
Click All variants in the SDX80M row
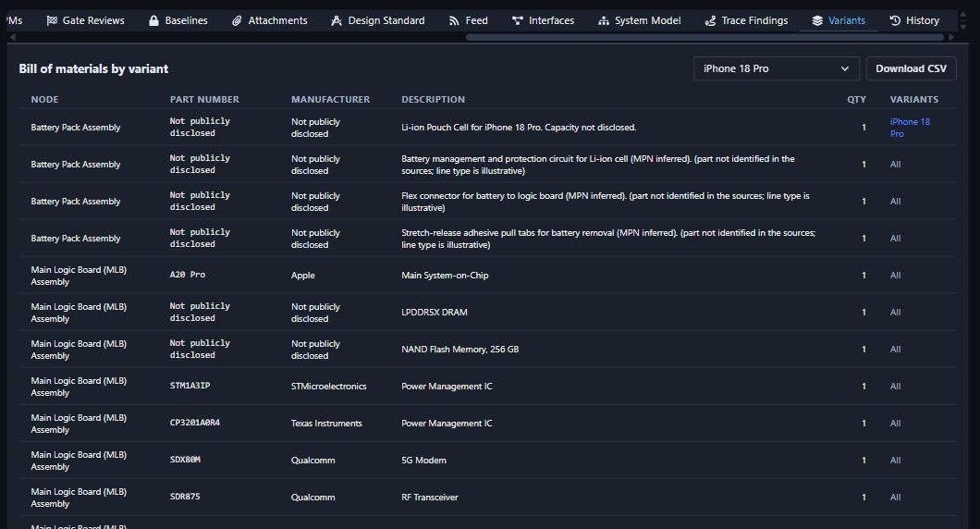896,461
